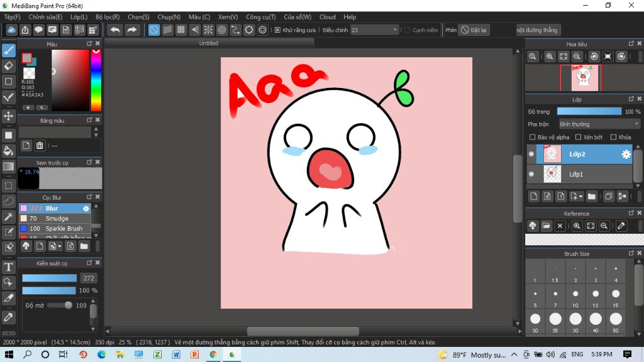
Task: Open Windows Start menu
Action: (9, 354)
